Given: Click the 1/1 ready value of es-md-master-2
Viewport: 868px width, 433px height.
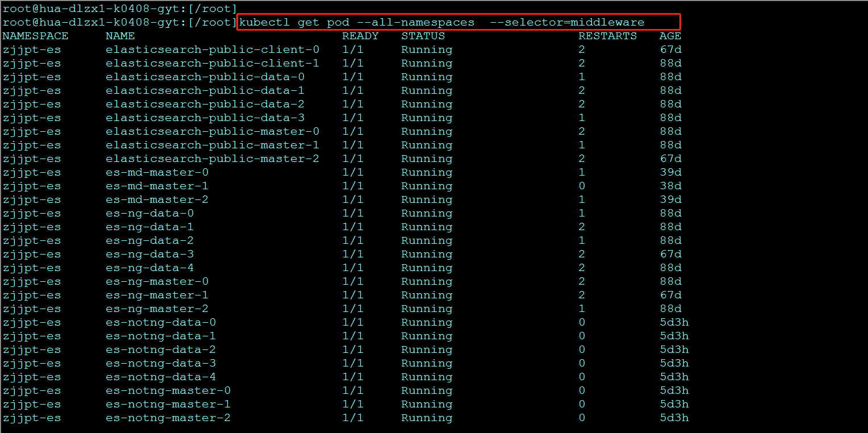Looking at the screenshot, I should 353,199.
